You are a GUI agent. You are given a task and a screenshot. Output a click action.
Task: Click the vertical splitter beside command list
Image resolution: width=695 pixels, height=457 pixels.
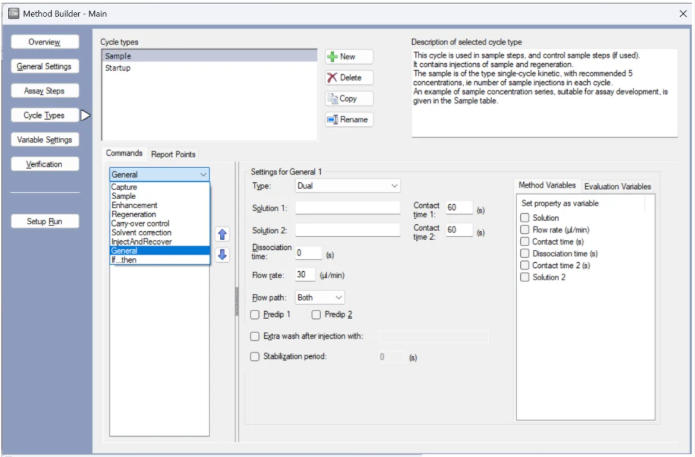tap(237, 301)
